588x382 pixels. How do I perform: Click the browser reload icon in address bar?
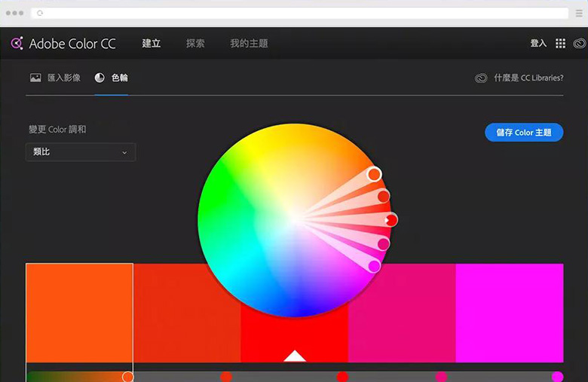click(40, 14)
